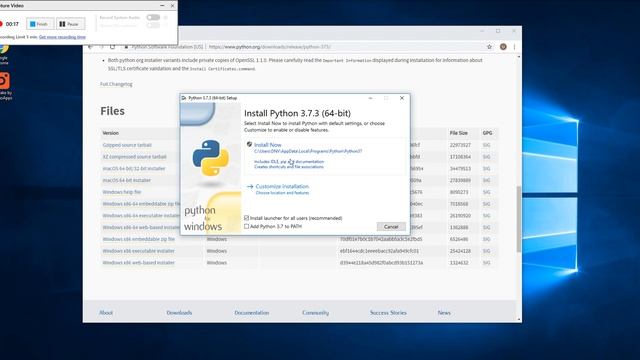Open the Full Changelog link
This screenshot has height=360, width=640.
[x=116, y=84]
